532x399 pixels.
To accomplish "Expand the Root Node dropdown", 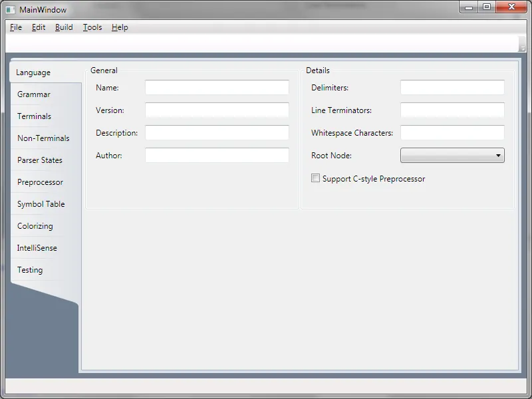I will point(452,156).
